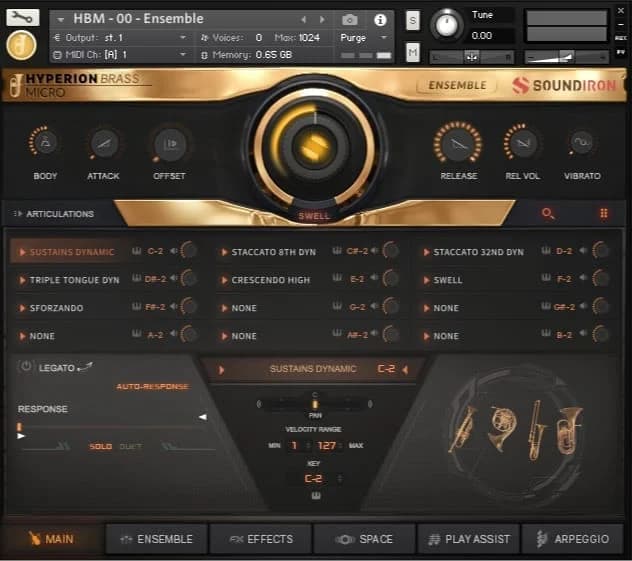The height and width of the screenshot is (561, 632).
Task: Click the Response slider track
Action: (x=112, y=427)
